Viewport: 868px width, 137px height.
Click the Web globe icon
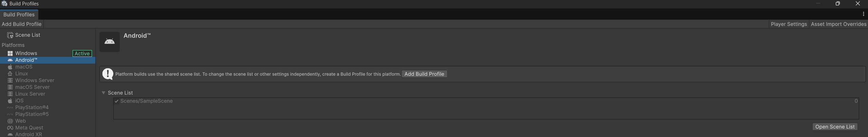(10, 121)
